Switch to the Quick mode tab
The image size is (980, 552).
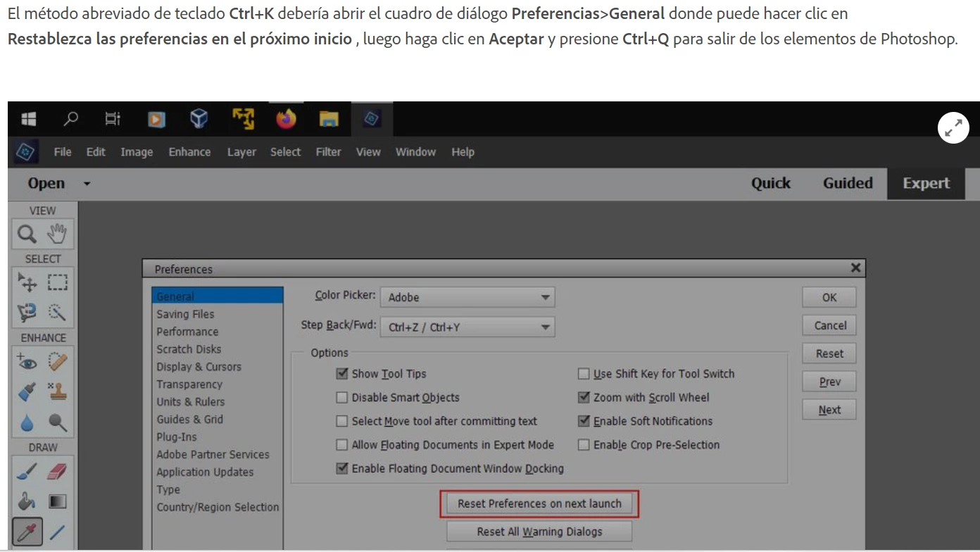coord(771,183)
